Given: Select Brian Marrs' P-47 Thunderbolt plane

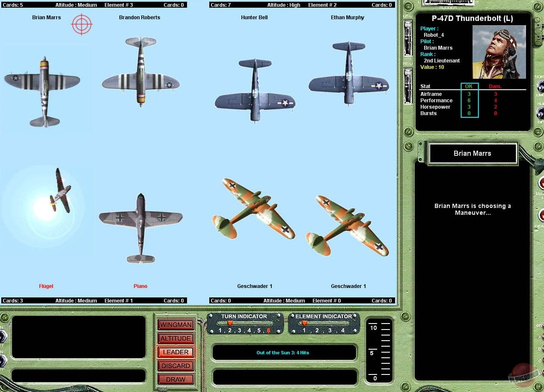Looking at the screenshot, I should pyautogui.click(x=43, y=91).
